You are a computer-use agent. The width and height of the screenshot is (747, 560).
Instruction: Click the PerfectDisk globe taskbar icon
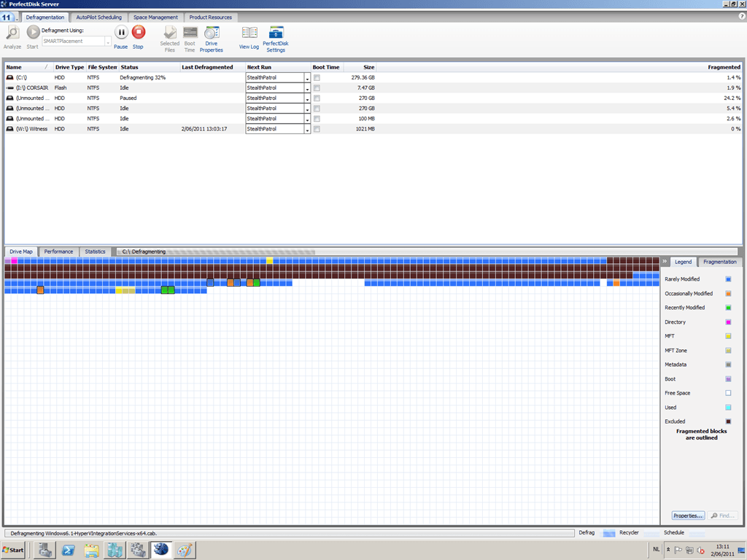[161, 550]
